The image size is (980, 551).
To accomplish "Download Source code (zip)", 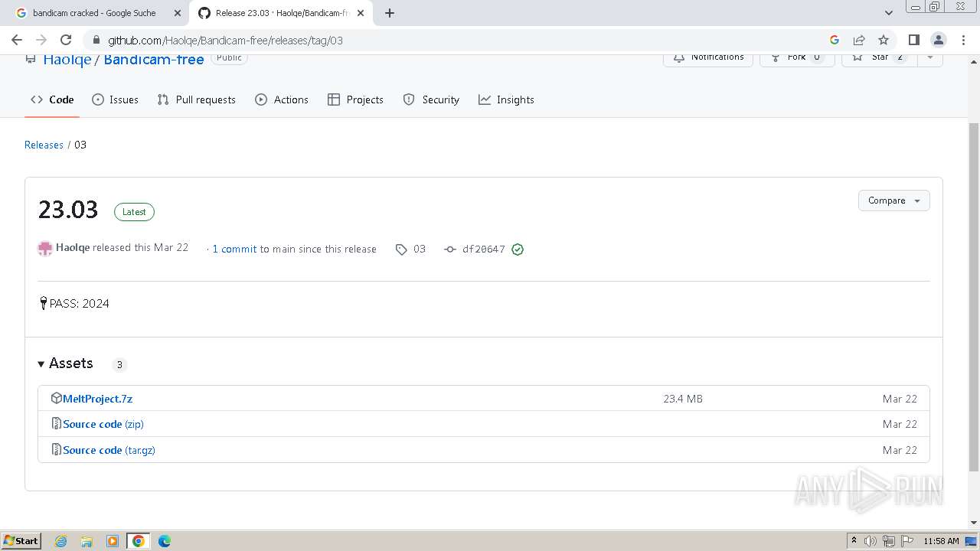I will pos(103,424).
